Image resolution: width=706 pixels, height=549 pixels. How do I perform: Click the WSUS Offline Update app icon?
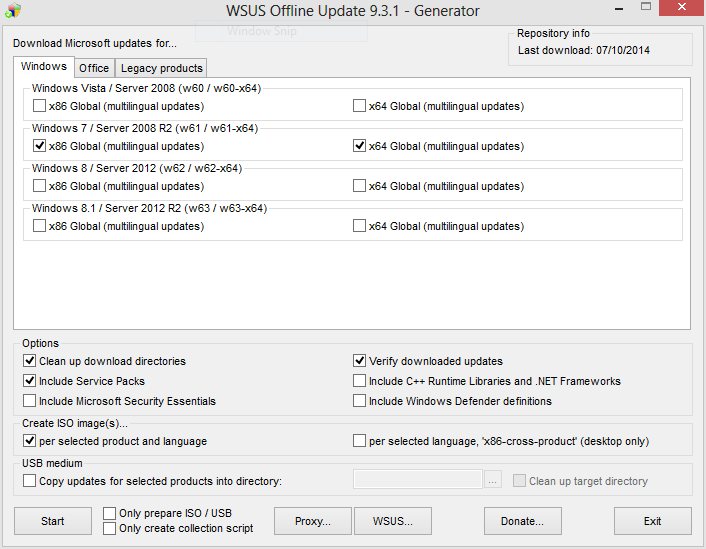click(x=13, y=10)
